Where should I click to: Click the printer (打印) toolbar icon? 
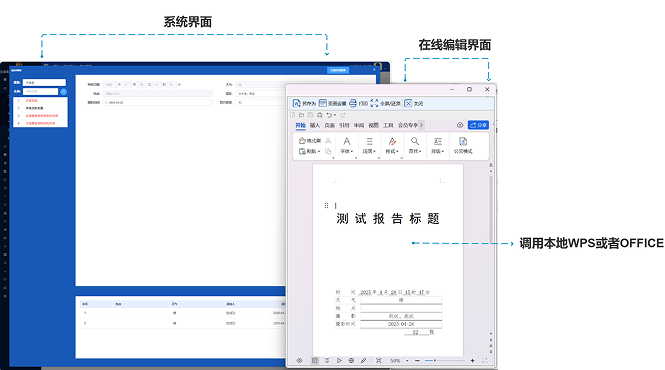pos(353,103)
